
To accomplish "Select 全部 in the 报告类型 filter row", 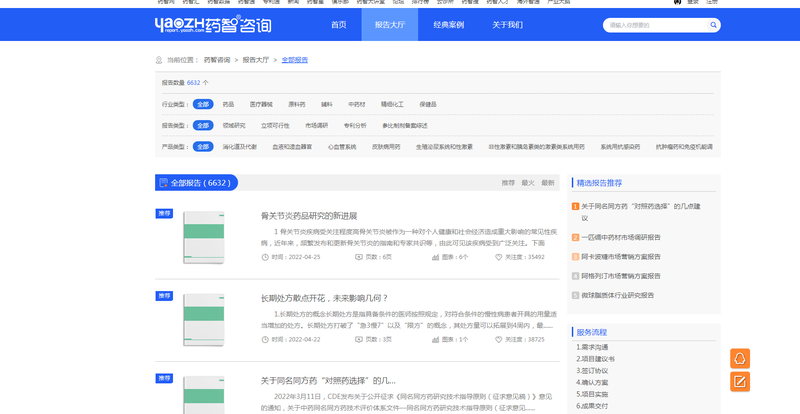I will (x=203, y=126).
